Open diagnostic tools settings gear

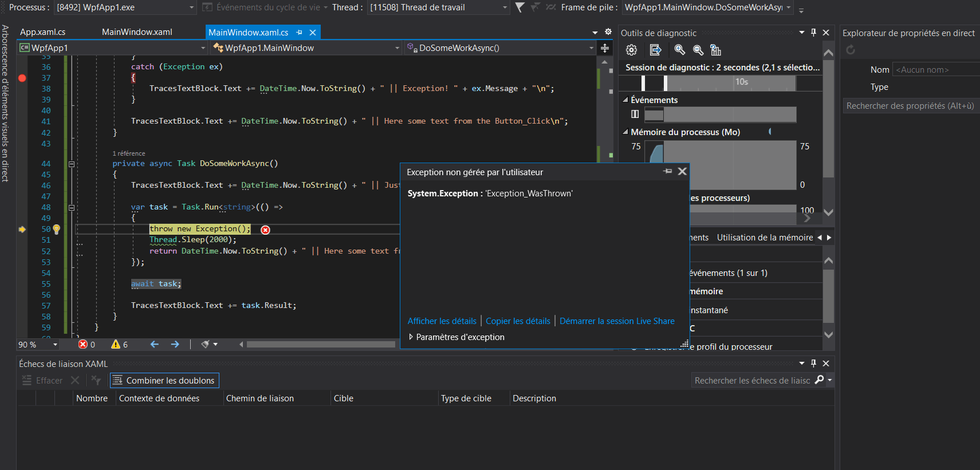(x=631, y=50)
